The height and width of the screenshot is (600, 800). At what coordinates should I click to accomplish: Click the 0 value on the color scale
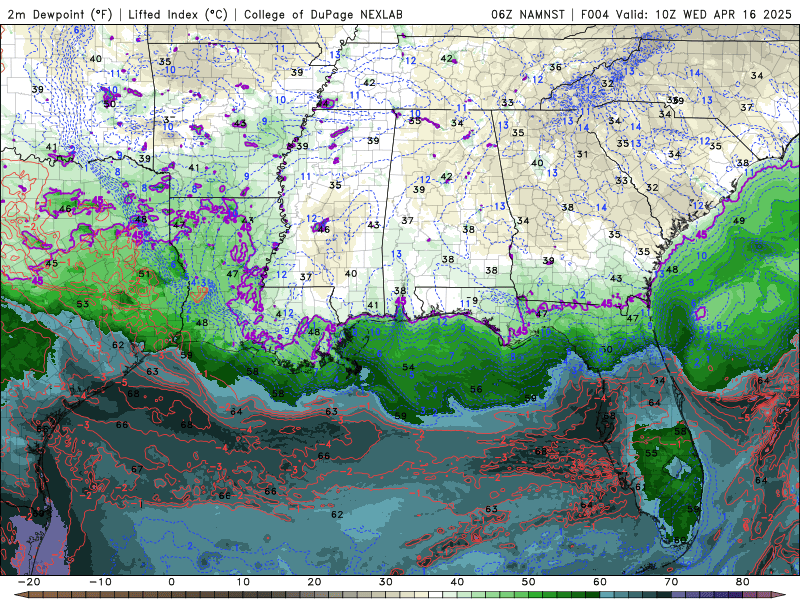171,582
